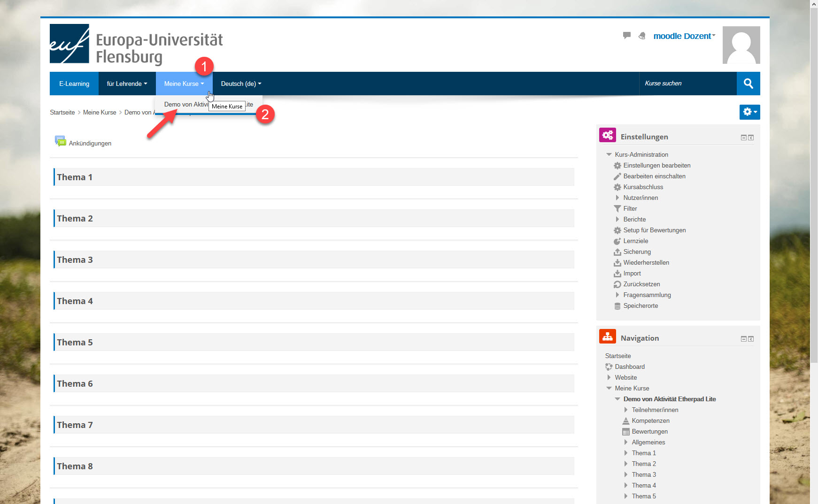Collapse the Kurs-Administration tree
Screen dimensions: 818x504
coord(609,154)
